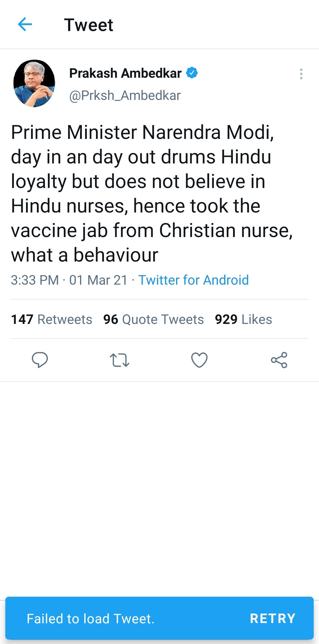Tap the @Prksh_Ambedkar handle
Viewport: 319px width, 644px height.
tap(125, 95)
